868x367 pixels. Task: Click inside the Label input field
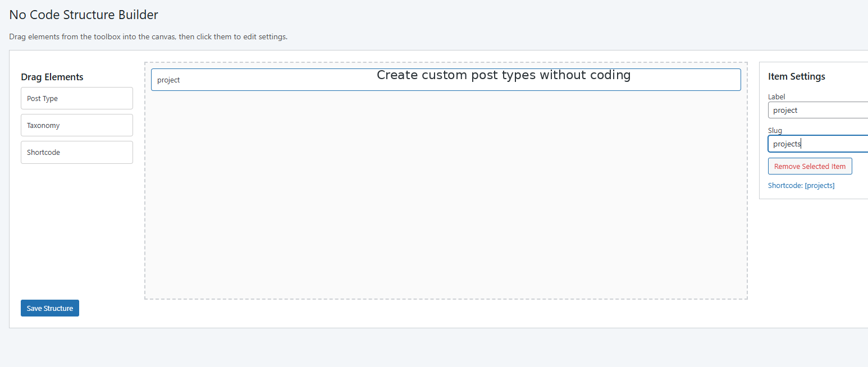pyautogui.click(x=814, y=109)
